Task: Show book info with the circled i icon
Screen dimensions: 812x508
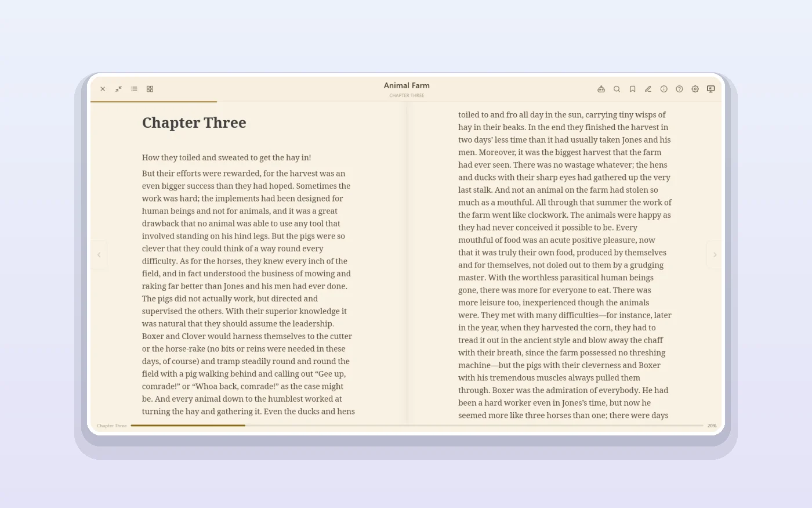Action: 664,89
